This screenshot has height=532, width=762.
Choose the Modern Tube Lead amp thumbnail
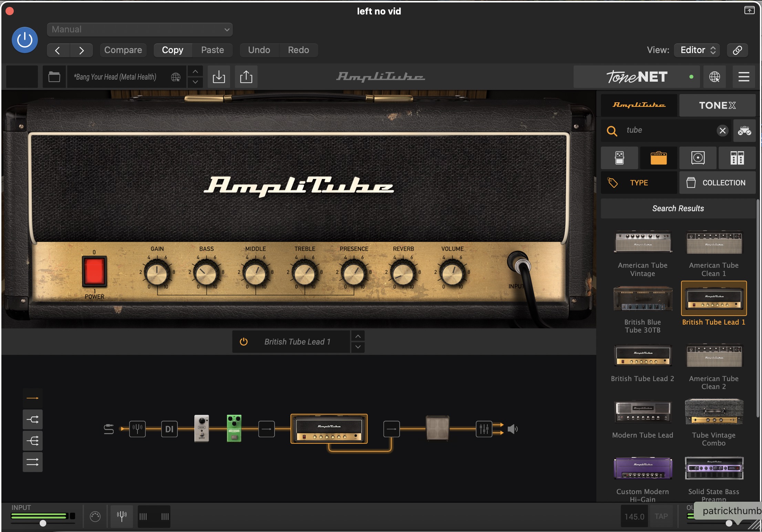pyautogui.click(x=642, y=412)
